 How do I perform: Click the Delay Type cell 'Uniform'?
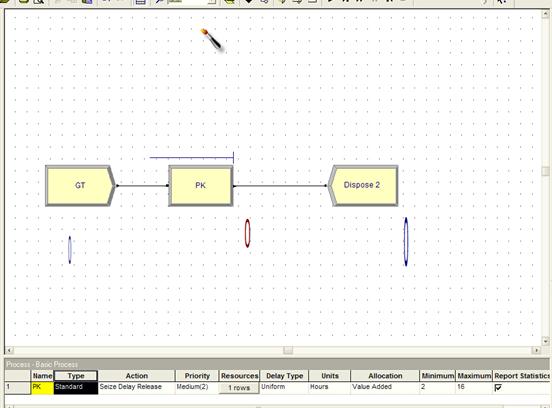tap(284, 387)
